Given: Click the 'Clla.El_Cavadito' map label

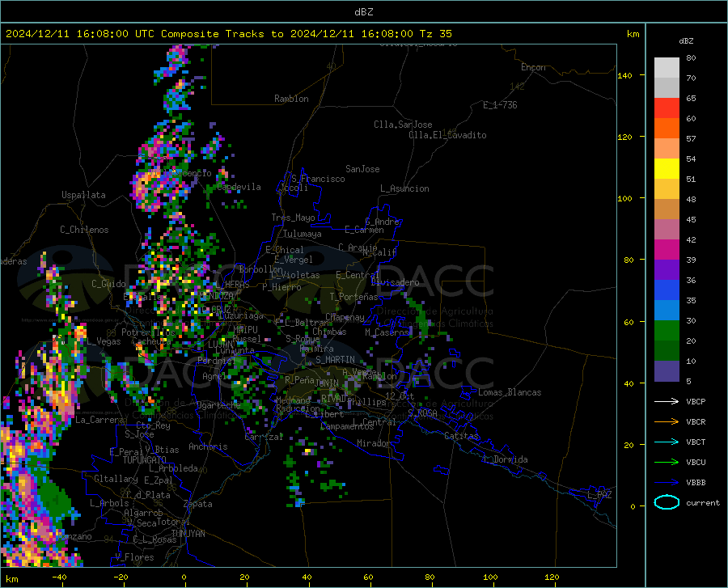Looking at the screenshot, I should pyautogui.click(x=447, y=135).
